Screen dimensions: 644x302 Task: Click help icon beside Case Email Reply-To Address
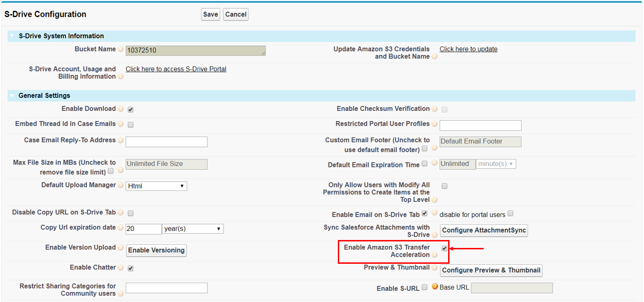point(121,140)
